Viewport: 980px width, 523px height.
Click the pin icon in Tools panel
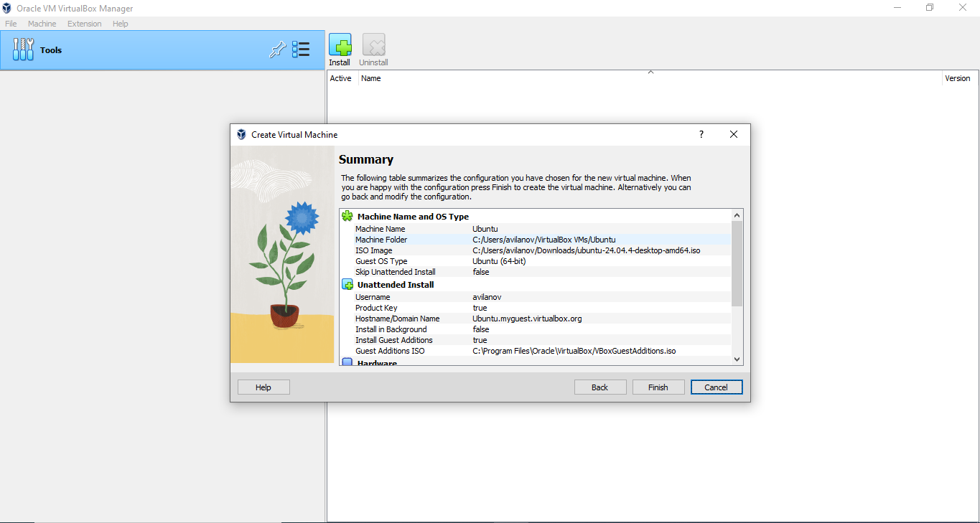click(277, 50)
